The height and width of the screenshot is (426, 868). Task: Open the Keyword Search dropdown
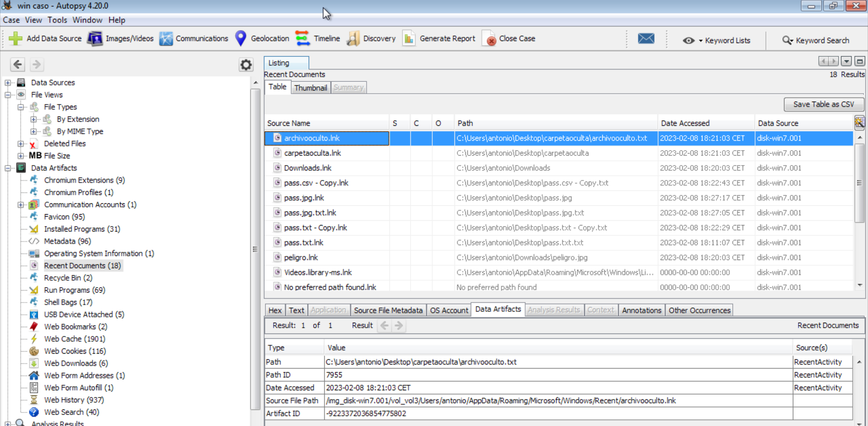tap(816, 41)
